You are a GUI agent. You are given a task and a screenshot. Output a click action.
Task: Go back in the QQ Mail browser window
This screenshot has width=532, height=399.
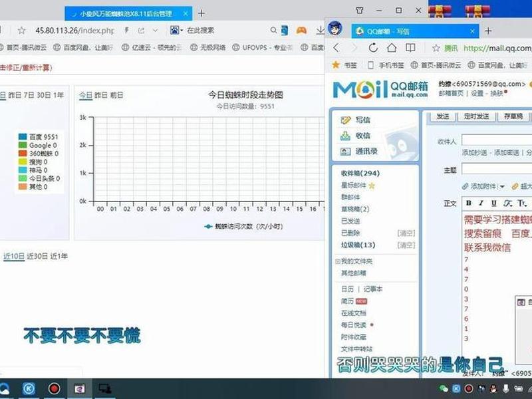[336, 48]
